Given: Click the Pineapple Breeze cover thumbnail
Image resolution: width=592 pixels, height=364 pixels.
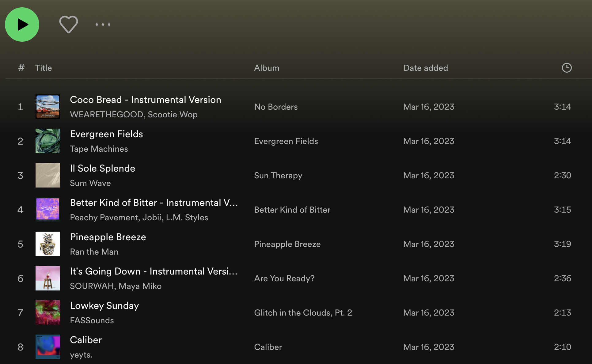Looking at the screenshot, I should [x=48, y=244].
